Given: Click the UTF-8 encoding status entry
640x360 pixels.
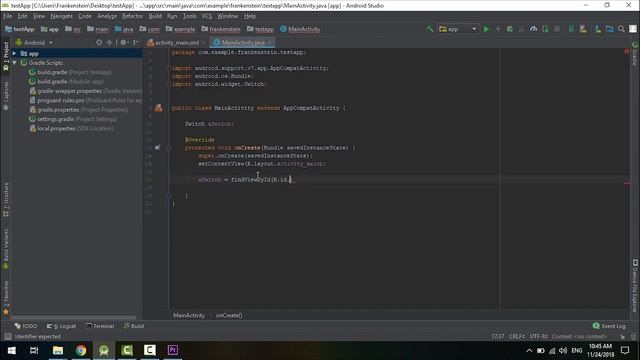Looking at the screenshot, I should [538, 336].
